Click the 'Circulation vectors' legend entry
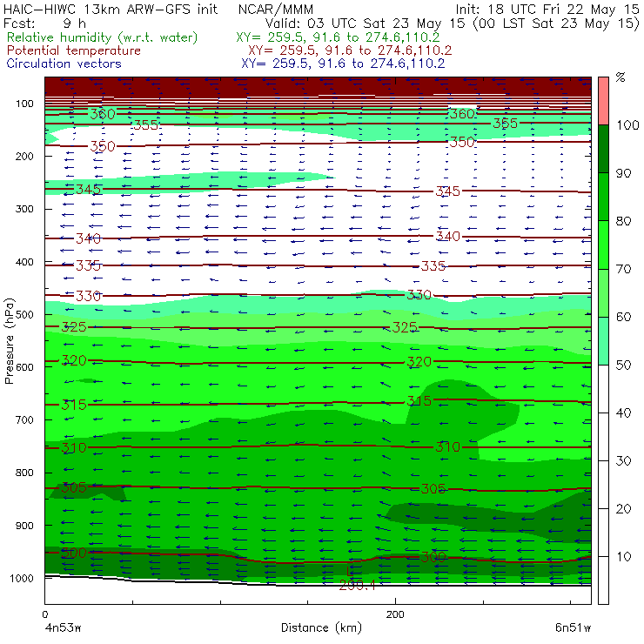The image size is (644, 644). (64, 64)
